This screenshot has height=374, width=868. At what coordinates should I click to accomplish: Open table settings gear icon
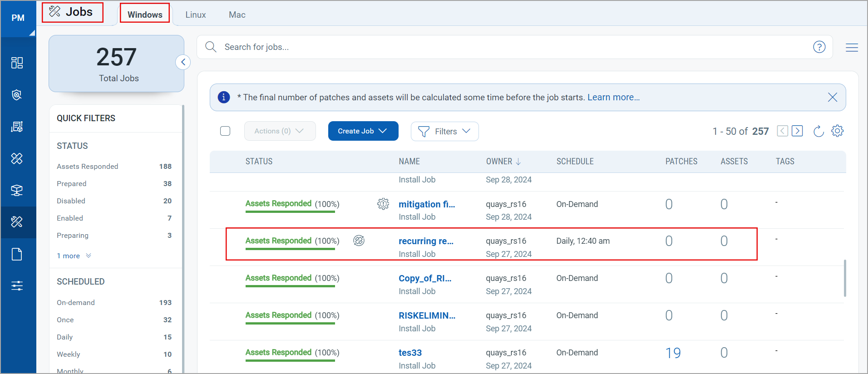pos(837,131)
